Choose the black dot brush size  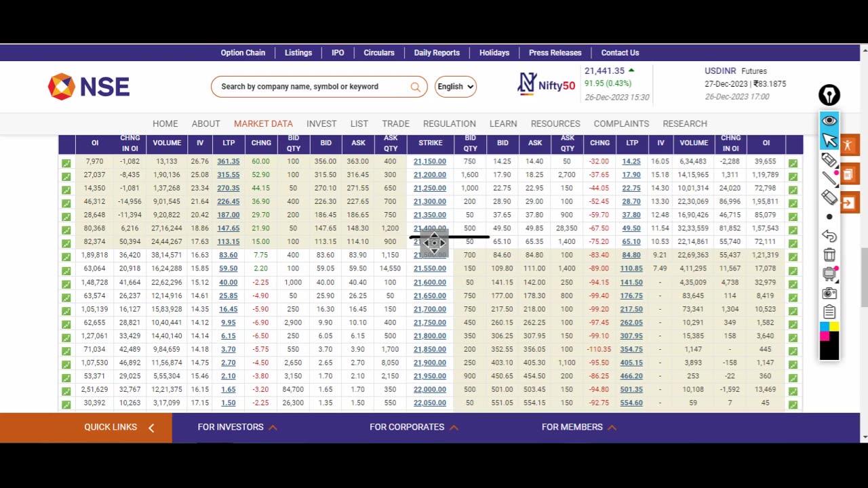point(829,217)
